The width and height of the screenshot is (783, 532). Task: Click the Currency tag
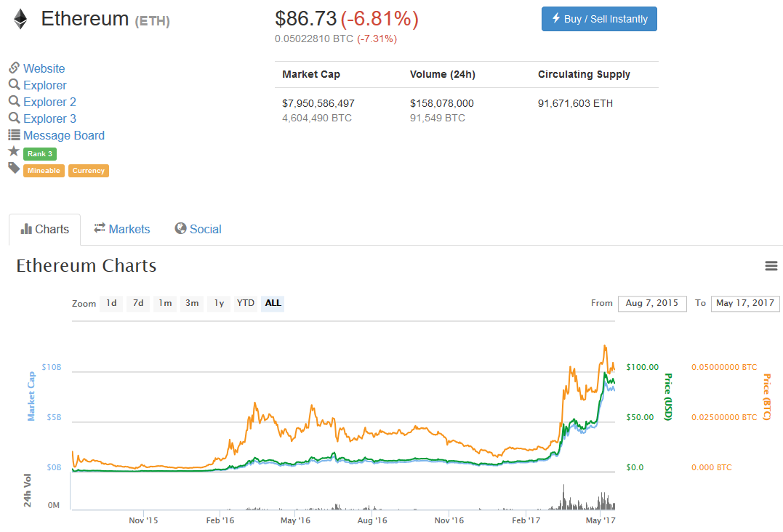(89, 171)
